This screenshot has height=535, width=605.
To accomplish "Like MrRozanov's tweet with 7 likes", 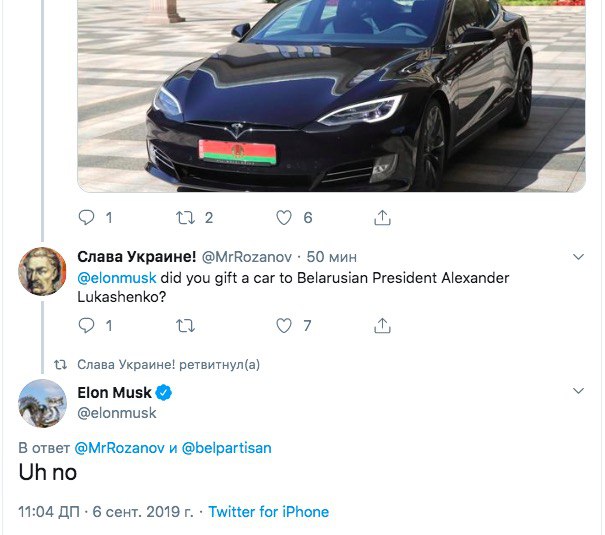I will pyautogui.click(x=284, y=325).
